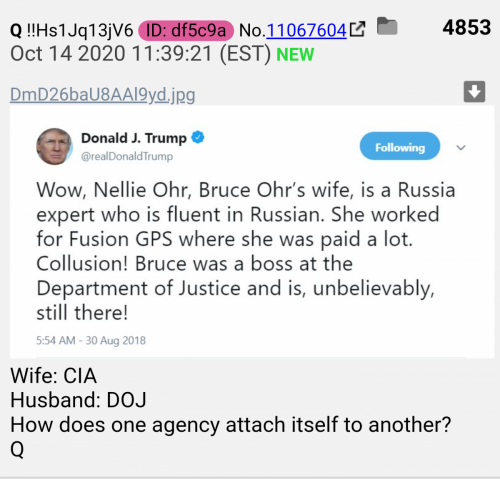This screenshot has width=500, height=479.
Task: Toggle the Following button
Action: click(x=400, y=146)
